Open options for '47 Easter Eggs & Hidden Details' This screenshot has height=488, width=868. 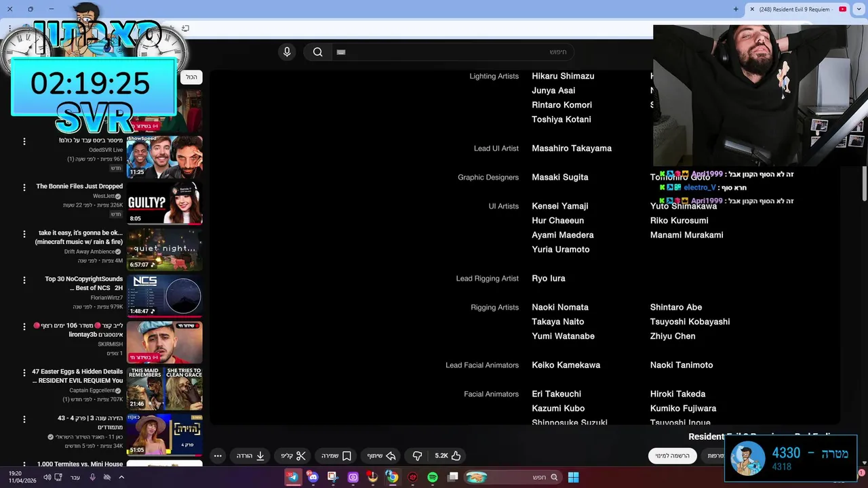coord(24,373)
